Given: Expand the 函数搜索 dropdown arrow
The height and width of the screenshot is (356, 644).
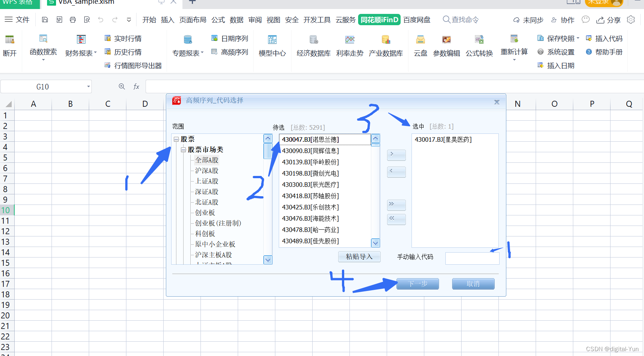Looking at the screenshot, I should coord(43,60).
